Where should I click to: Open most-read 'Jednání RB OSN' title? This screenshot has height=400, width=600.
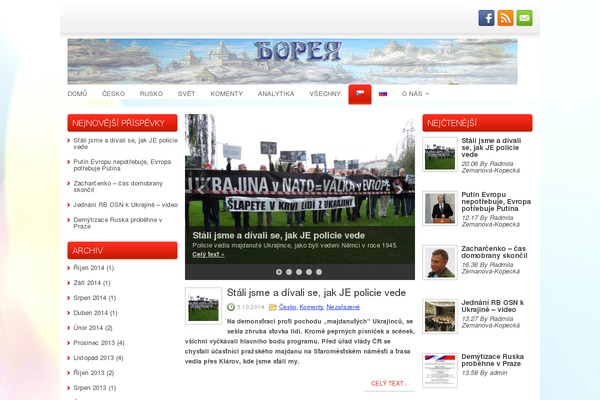(x=492, y=306)
